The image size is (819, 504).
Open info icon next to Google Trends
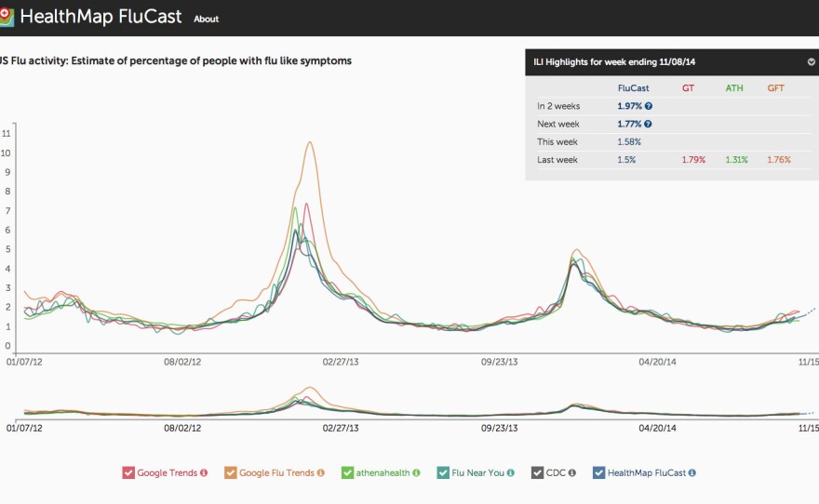pos(204,472)
